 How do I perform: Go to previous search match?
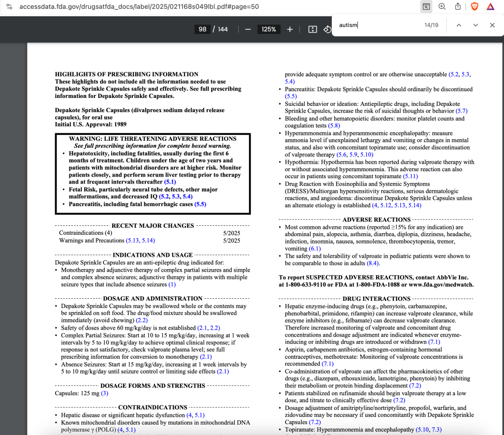459,25
